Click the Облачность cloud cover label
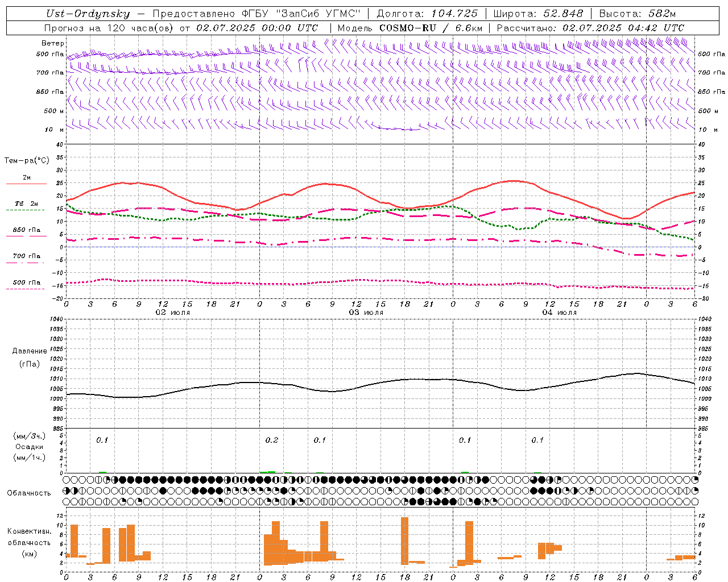 [x=29, y=493]
